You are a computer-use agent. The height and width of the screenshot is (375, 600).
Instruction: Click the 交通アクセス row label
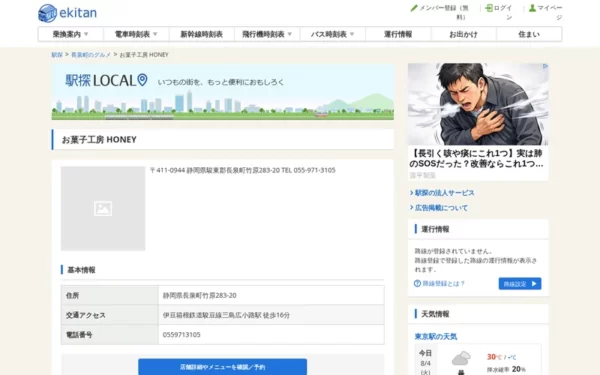[85, 315]
